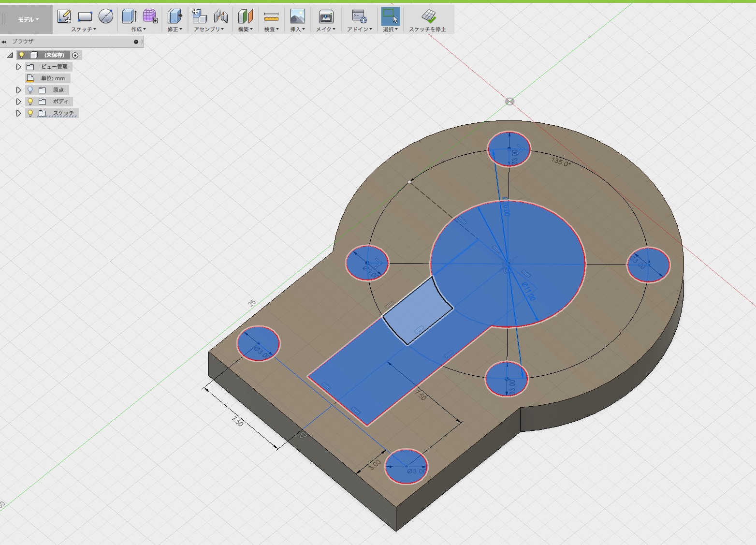
Task: Click the Scripts and Add-ins icon
Action: [359, 17]
